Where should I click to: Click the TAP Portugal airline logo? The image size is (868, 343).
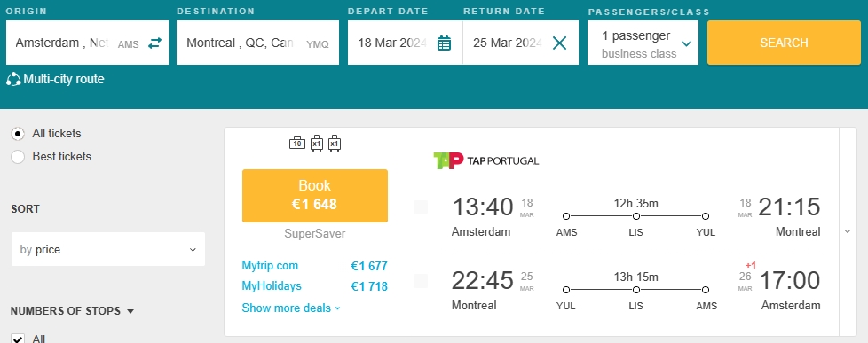click(485, 161)
